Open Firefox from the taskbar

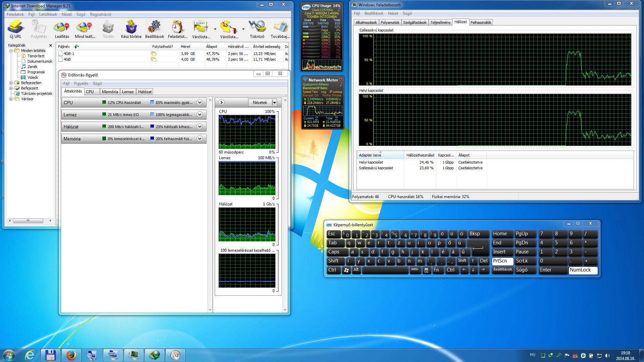(x=71, y=355)
